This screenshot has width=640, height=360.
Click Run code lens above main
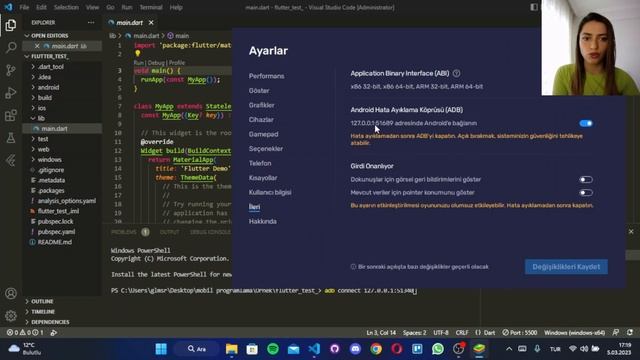[x=138, y=62]
